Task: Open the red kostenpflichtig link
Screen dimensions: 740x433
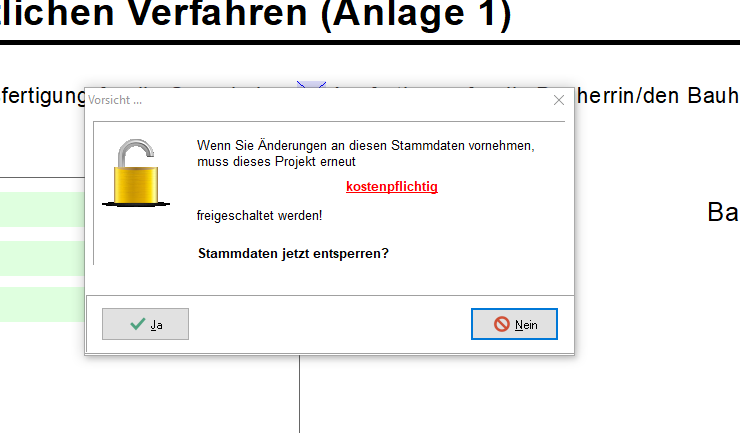Action: 392,187
